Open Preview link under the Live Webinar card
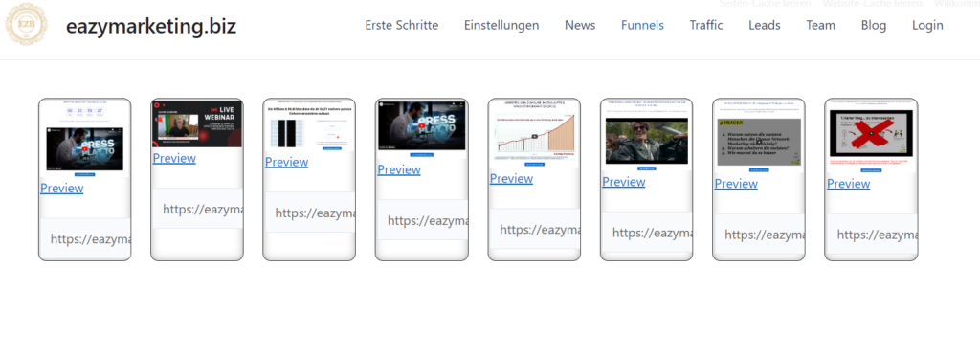This screenshot has width=980, height=358. tap(174, 158)
